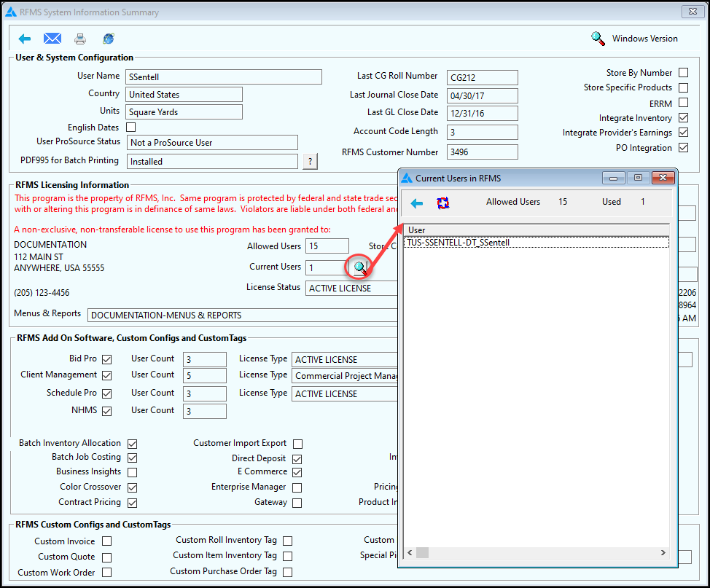The image size is (710, 588).
Task: Click the Country field United States
Action: click(x=184, y=95)
